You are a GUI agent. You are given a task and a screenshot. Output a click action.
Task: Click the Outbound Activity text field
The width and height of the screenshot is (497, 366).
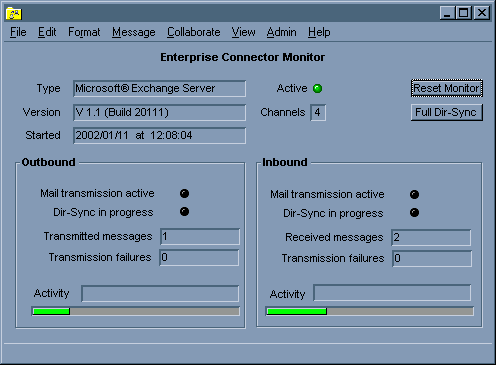[x=160, y=294]
